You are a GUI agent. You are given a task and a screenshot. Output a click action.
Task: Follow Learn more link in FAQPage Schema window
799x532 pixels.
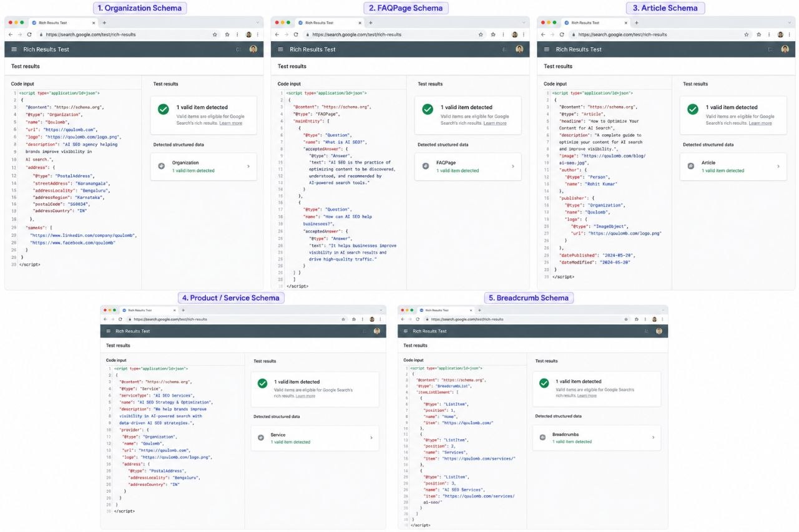495,123
